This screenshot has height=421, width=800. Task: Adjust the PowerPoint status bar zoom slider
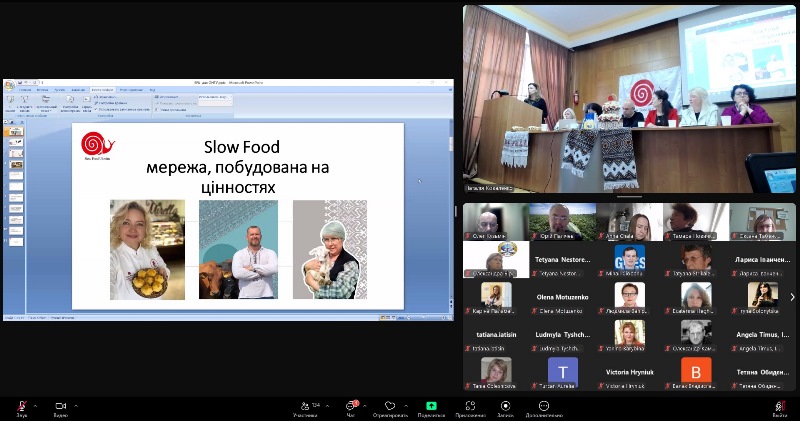(x=426, y=317)
